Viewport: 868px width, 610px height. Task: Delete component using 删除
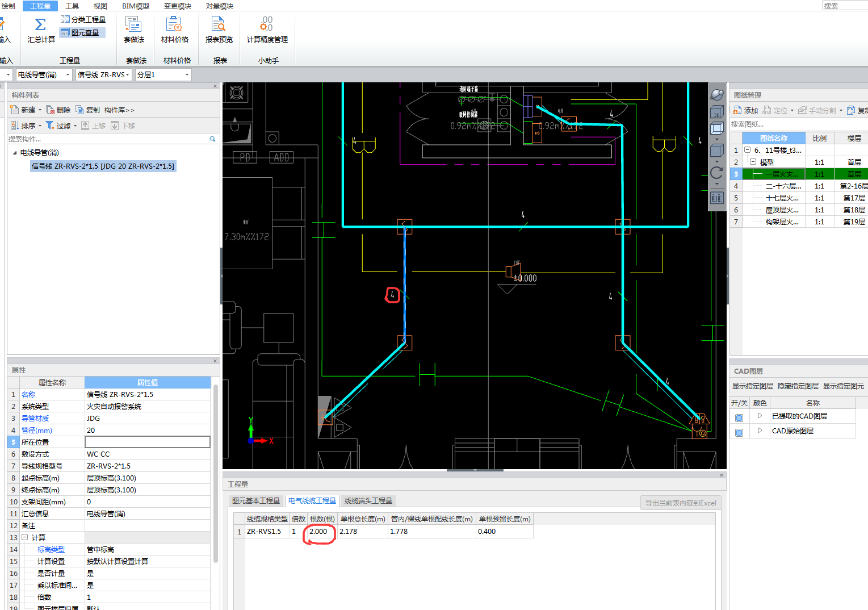[58, 110]
